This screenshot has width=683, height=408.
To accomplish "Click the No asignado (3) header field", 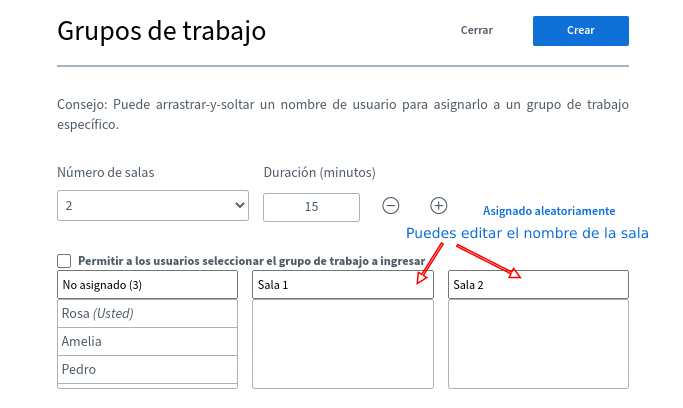I will tap(147, 285).
